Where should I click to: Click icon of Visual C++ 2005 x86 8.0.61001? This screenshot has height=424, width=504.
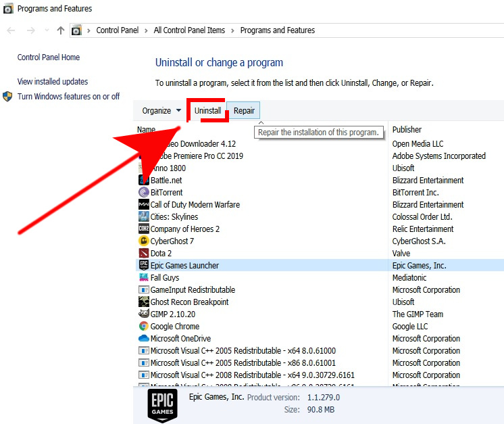[x=144, y=362]
